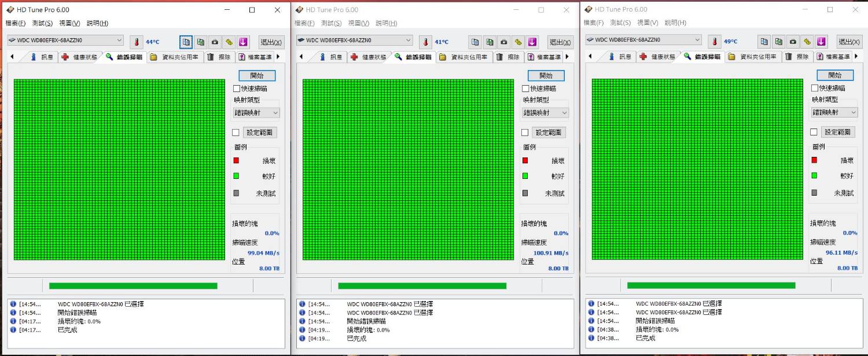
Task: Click the camera screenshot icon in middle window
Action: [x=504, y=42]
